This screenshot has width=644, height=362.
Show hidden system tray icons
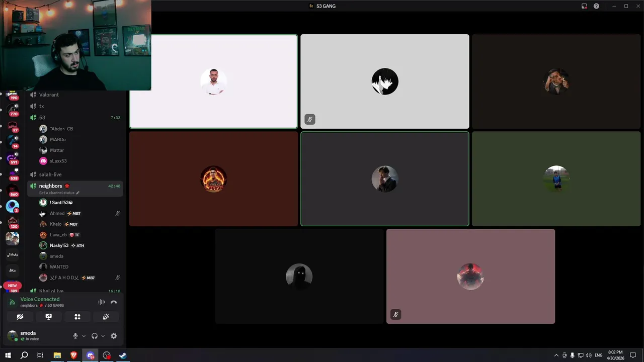[556, 355]
